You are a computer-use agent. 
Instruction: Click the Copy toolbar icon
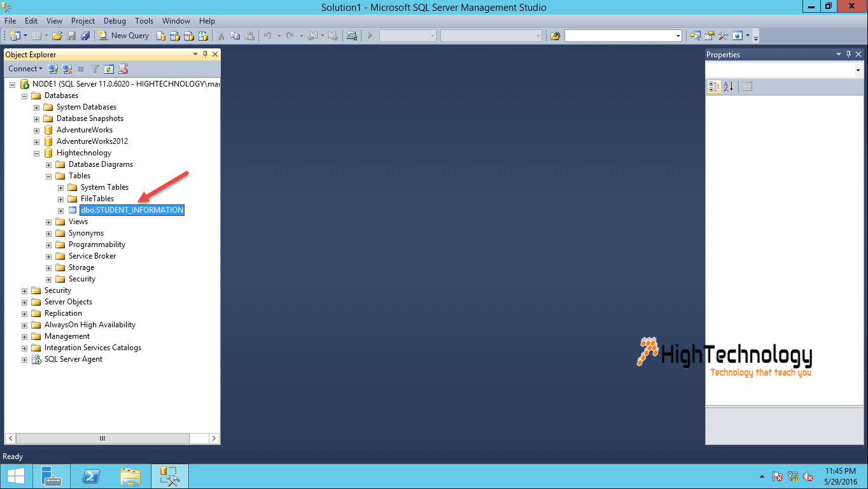tap(235, 36)
